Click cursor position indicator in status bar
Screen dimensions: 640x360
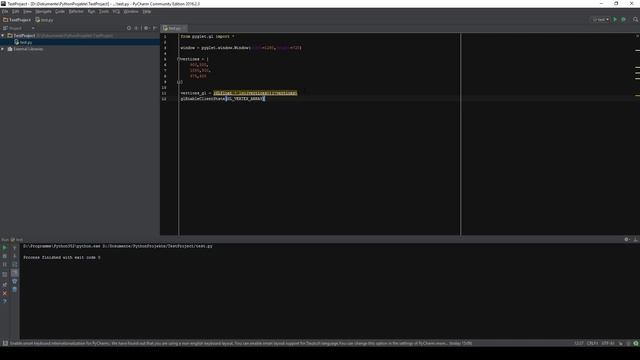(579, 343)
